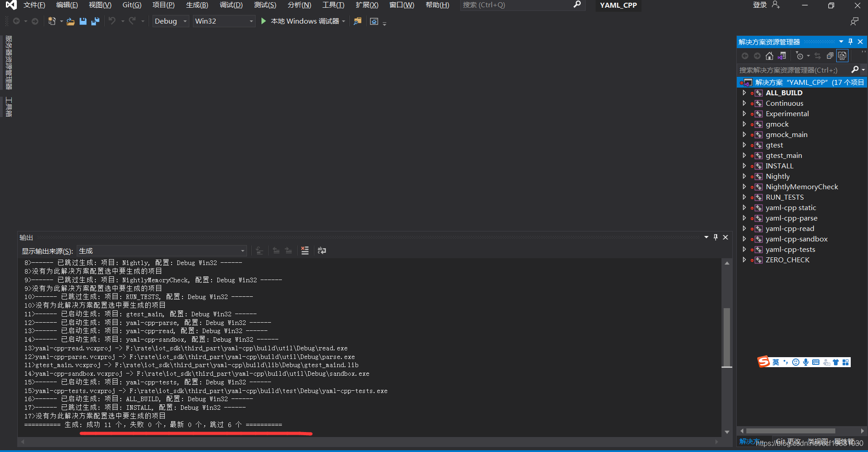This screenshot has width=868, height=452.
Task: Open the 工具箱 toolbox side tab
Action: pyautogui.click(x=9, y=107)
